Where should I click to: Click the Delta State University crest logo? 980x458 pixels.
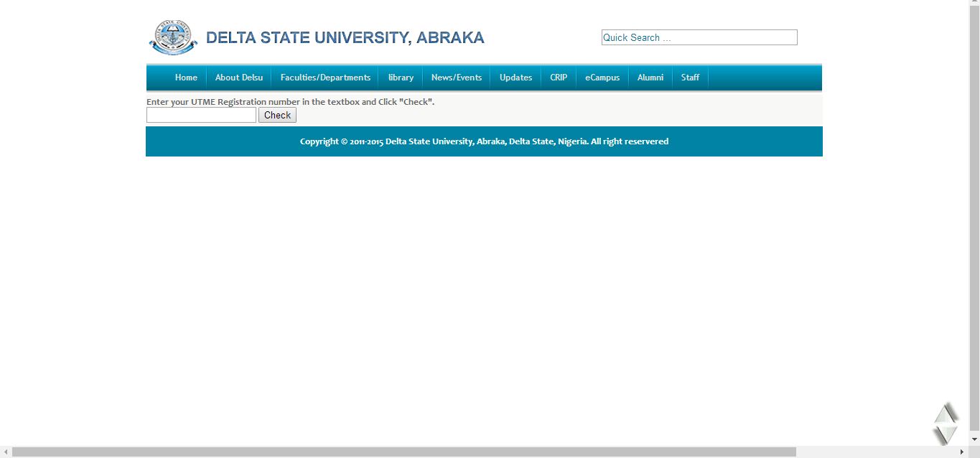pyautogui.click(x=172, y=37)
